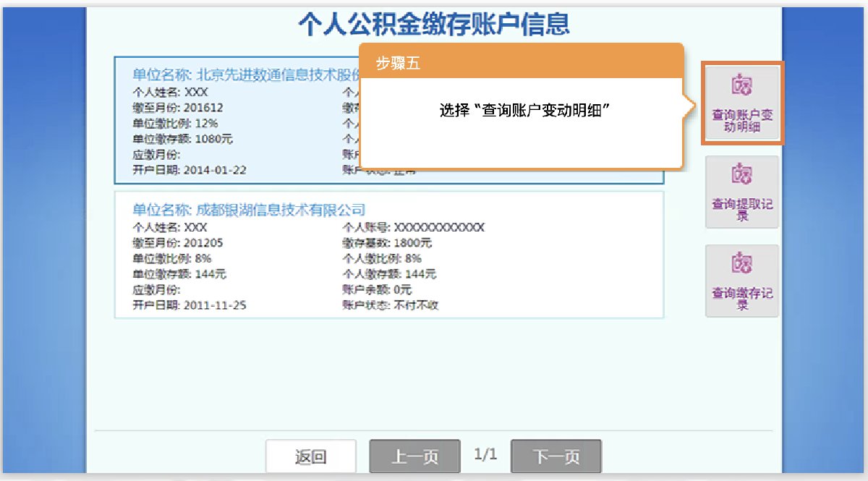Click 账户状态: 不付不收 text
This screenshot has width=868, height=481.
point(390,305)
